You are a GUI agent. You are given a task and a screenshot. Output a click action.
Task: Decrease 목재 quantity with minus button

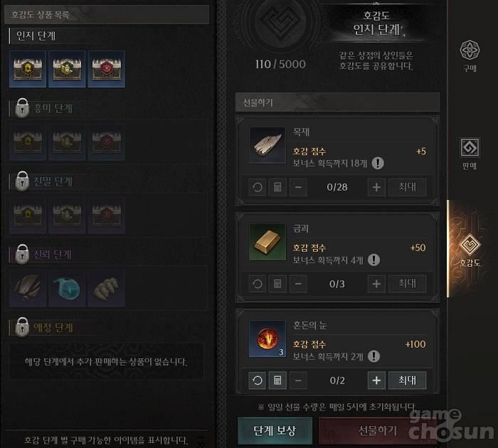[298, 187]
